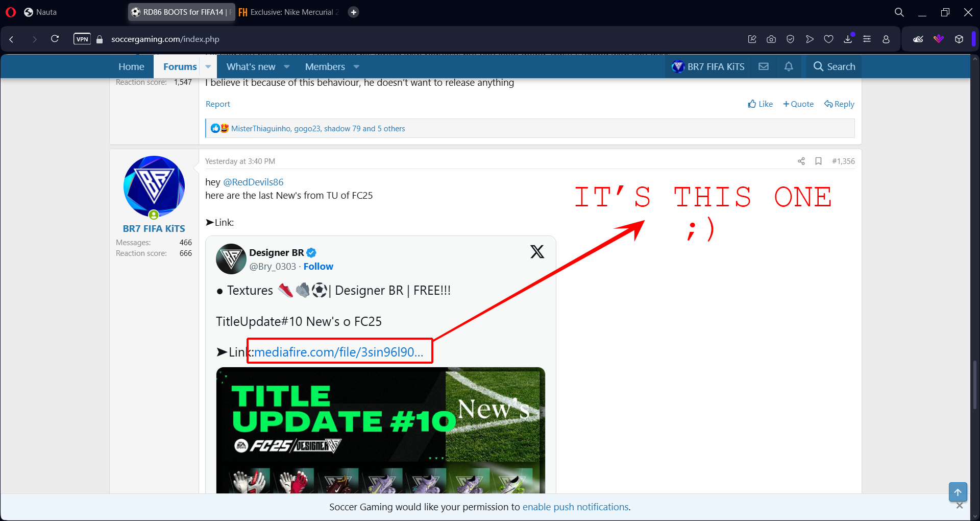Image resolution: width=980 pixels, height=521 pixels.
Task: Open forum alerts bell icon
Action: 789,66
